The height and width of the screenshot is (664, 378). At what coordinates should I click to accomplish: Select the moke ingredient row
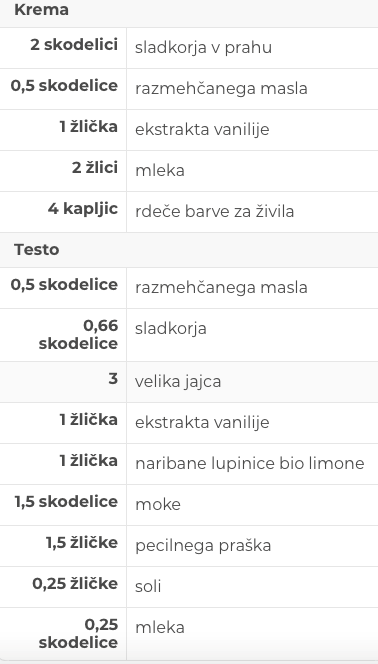(189, 505)
